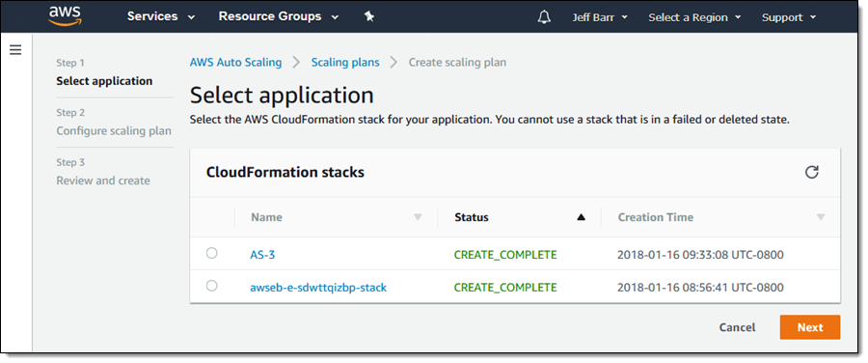Screen dimensions: 868x363
Task: Open the notifications bell icon
Action: 544,17
